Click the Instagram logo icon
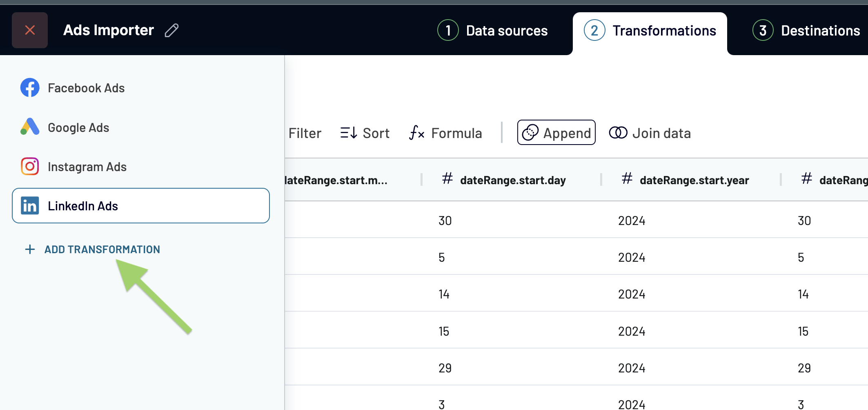The width and height of the screenshot is (868, 410). [30, 167]
